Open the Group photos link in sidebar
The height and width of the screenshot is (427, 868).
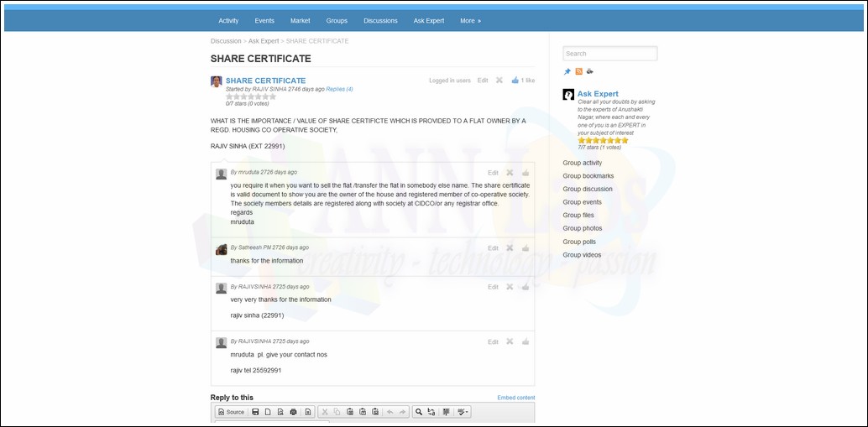coord(582,228)
